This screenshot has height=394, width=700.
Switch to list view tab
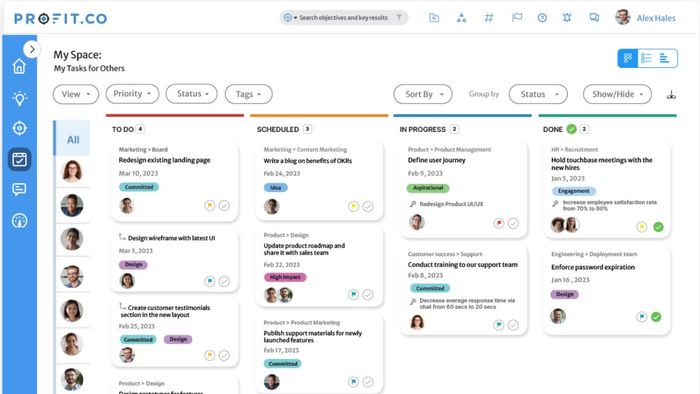point(646,58)
